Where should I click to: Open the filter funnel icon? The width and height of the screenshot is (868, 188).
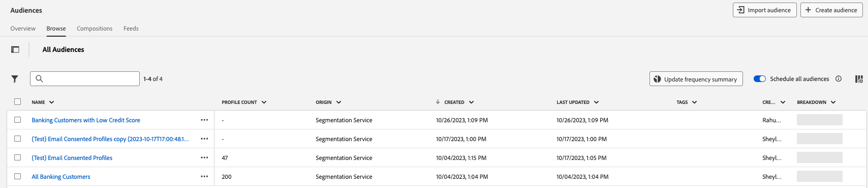pyautogui.click(x=15, y=79)
